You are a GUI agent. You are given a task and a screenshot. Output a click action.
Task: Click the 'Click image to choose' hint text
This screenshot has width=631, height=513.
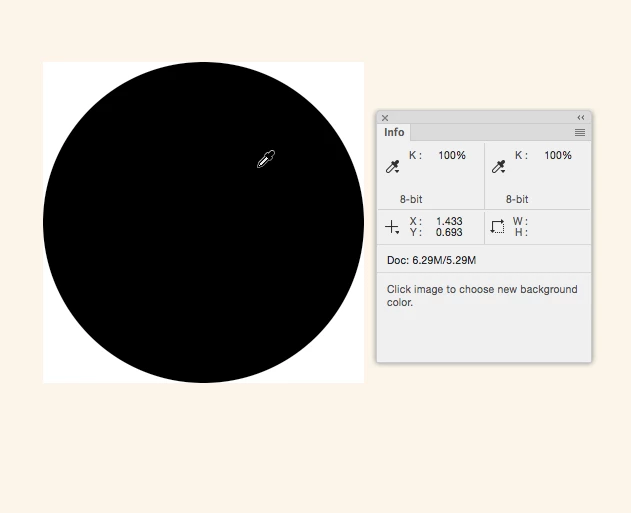pyautogui.click(x=482, y=296)
